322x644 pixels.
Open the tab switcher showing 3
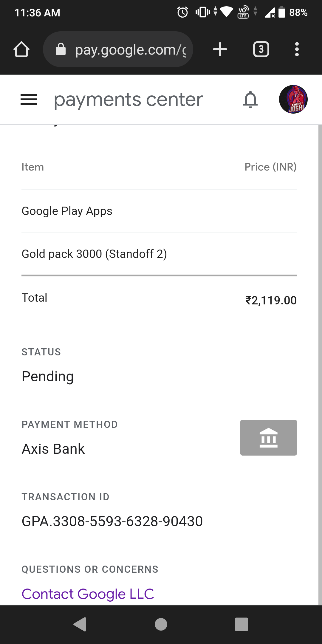261,49
